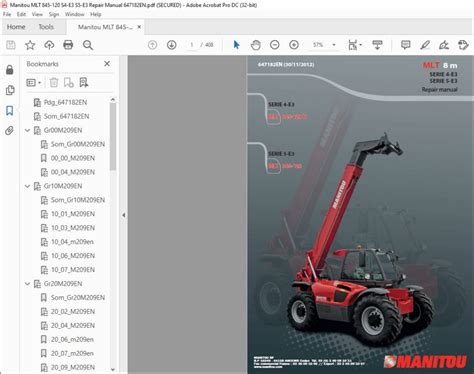Switch to the Tools tab
Screen dimensions: 474x374
point(46,27)
